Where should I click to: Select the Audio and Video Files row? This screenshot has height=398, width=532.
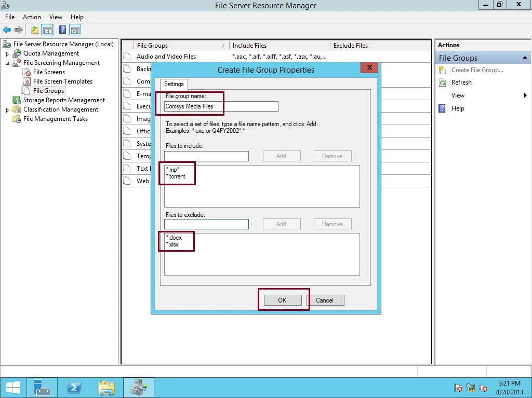[x=276, y=57]
